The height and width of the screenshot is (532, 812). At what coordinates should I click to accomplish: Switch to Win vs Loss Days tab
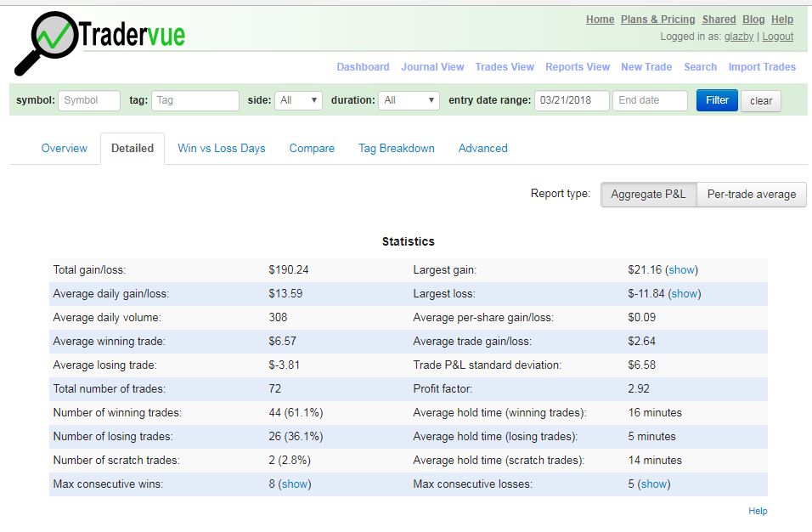point(221,148)
